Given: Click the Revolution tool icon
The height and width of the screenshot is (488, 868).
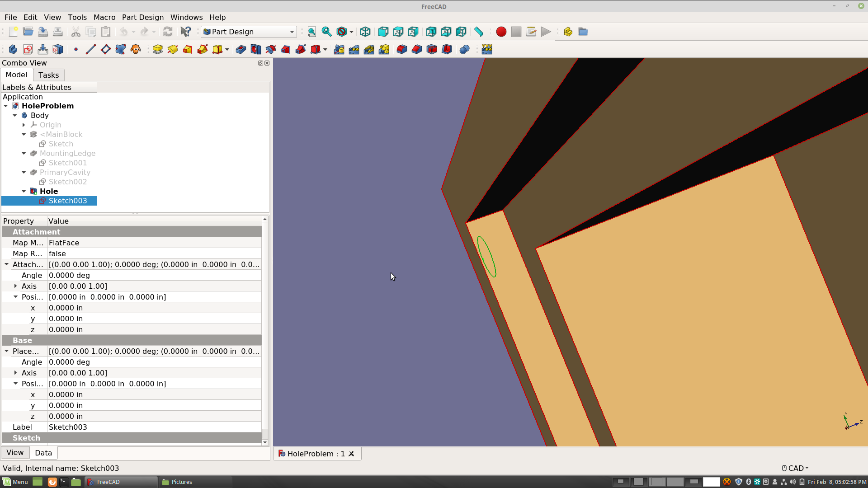Looking at the screenshot, I should [173, 49].
